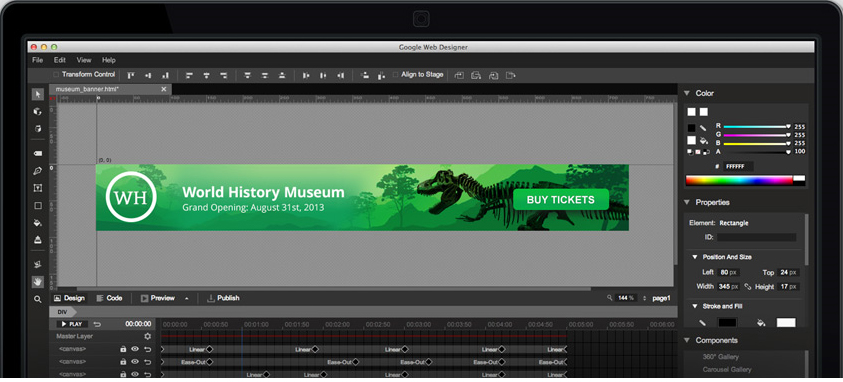Click the BUY TICKETS button in banner
Image resolution: width=843 pixels, height=382 pixels.
561,200
